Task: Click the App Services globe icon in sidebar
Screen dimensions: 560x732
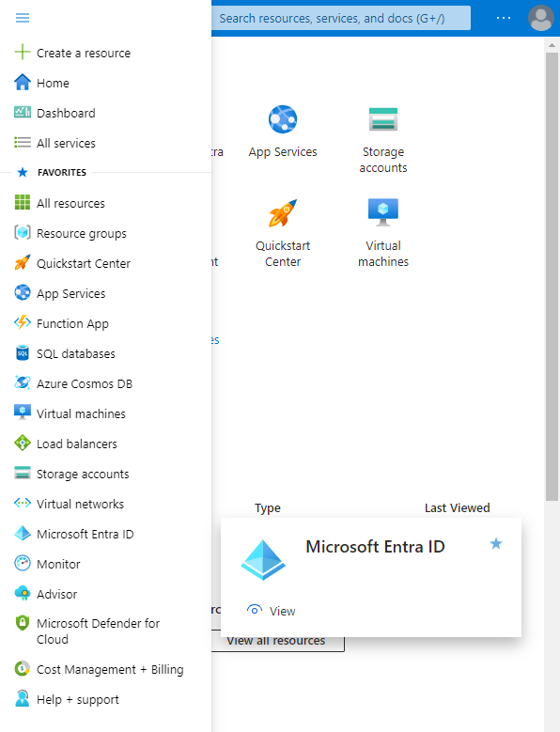Action: click(23, 293)
